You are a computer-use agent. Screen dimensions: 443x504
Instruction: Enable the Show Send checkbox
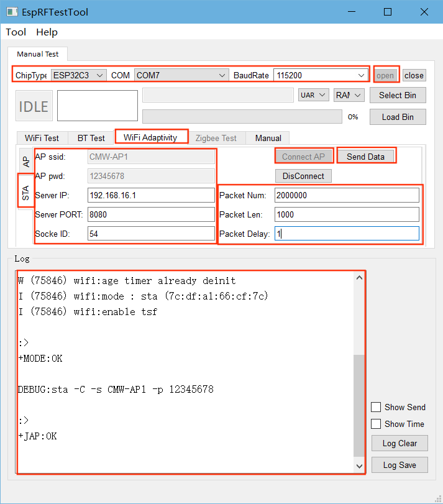coord(376,407)
